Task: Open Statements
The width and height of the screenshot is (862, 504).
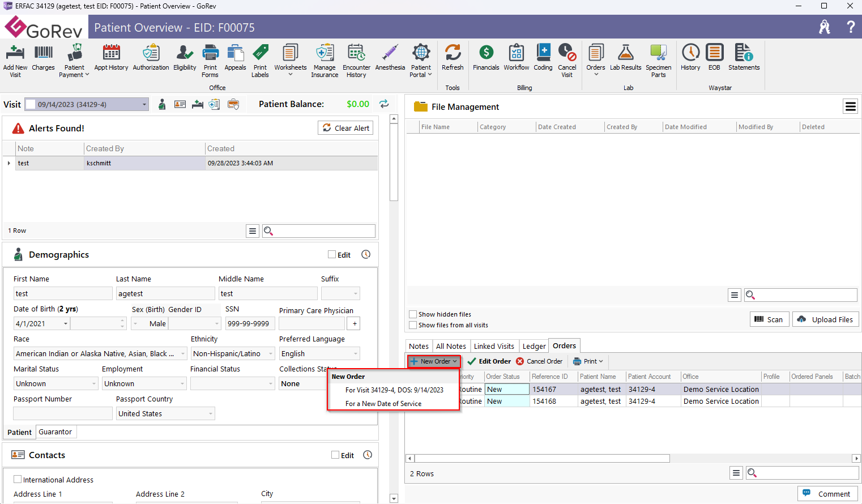Action: pos(744,58)
